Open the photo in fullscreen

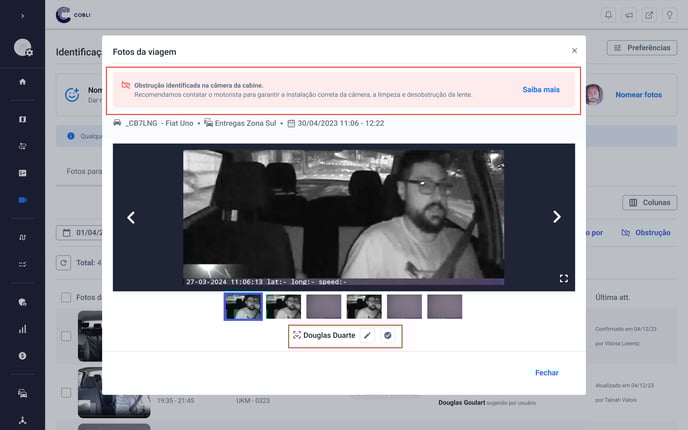[x=564, y=278]
